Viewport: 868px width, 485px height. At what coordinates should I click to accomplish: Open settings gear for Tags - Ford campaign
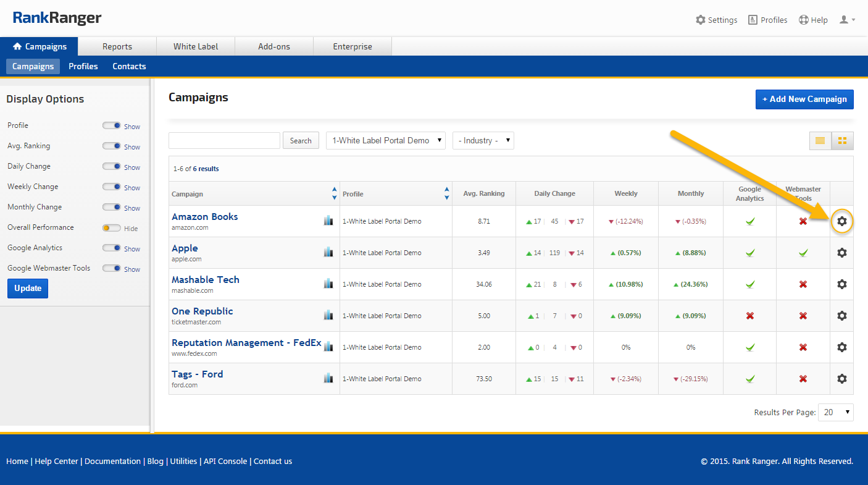coord(841,379)
